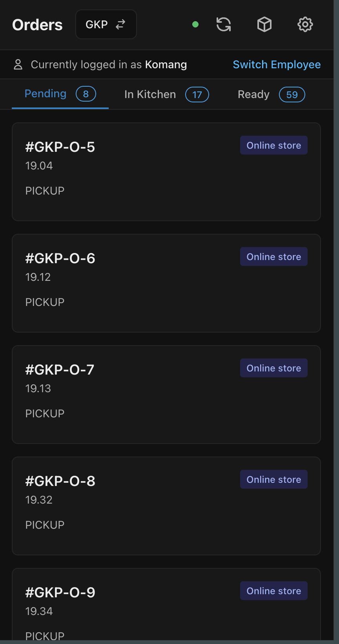Click the Online store badge on order #GKP-O-5
339x644 pixels.
[x=273, y=145]
